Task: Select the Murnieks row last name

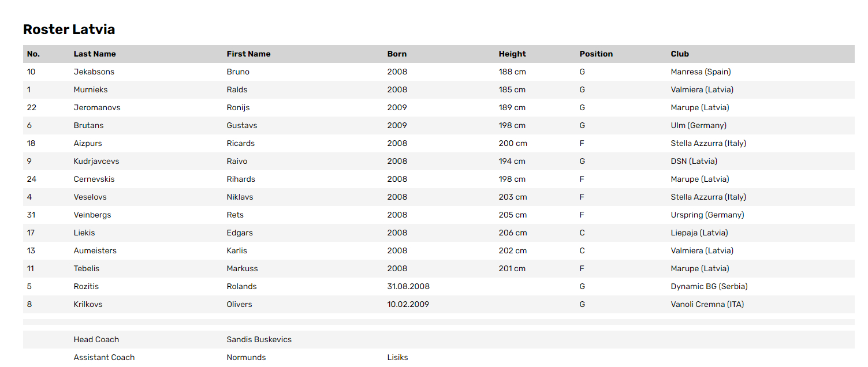Action: click(91, 89)
